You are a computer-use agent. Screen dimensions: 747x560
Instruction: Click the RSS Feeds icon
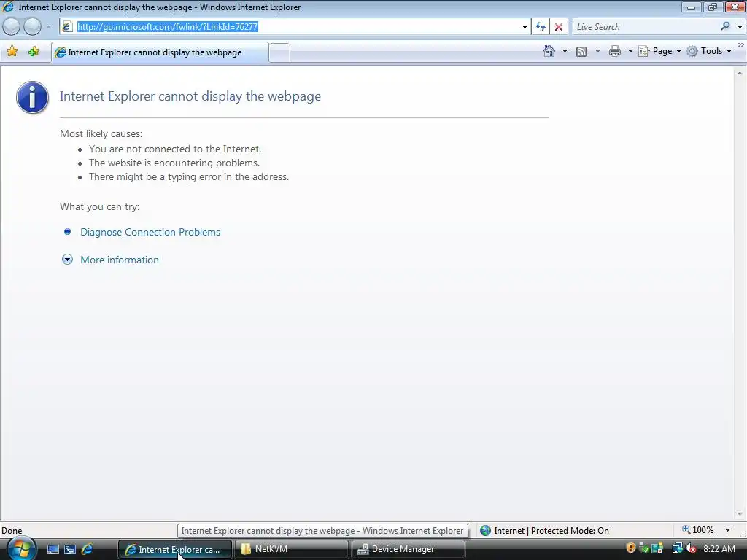[581, 51]
